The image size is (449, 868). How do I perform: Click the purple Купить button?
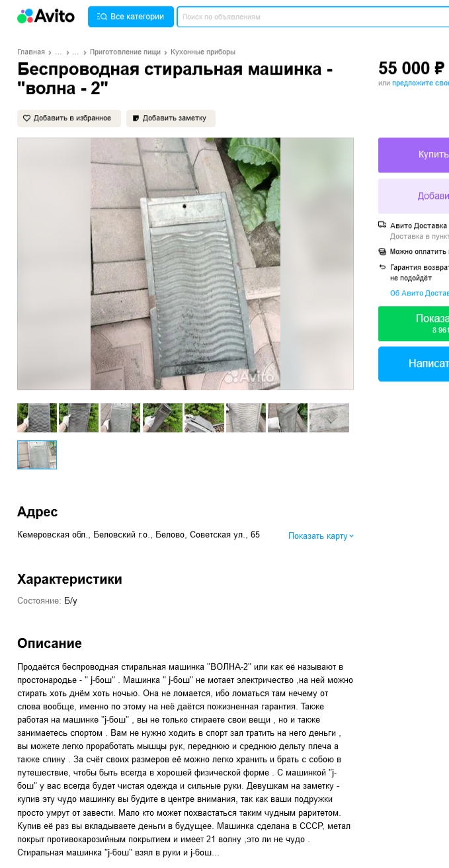coord(413,155)
